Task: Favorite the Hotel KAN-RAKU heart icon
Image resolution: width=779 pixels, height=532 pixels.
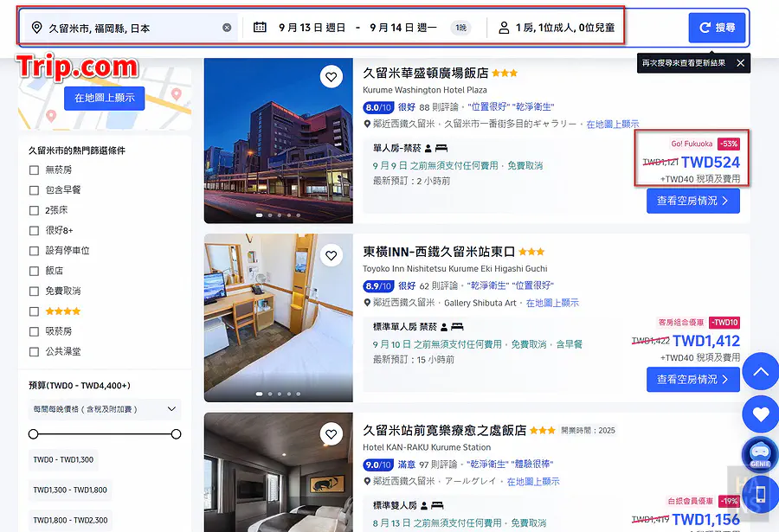Action: click(x=332, y=434)
